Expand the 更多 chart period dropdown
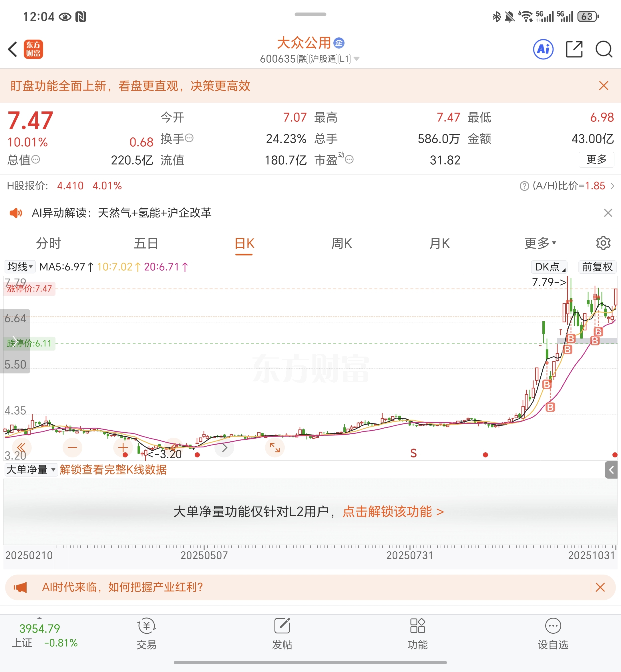Viewport: 621px width, 672px height. click(540, 243)
